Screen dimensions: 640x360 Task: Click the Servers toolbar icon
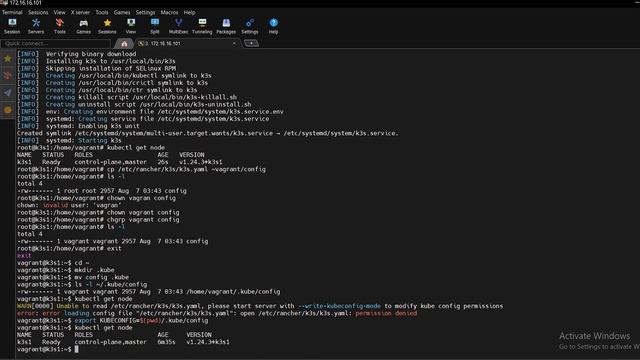(x=36, y=26)
